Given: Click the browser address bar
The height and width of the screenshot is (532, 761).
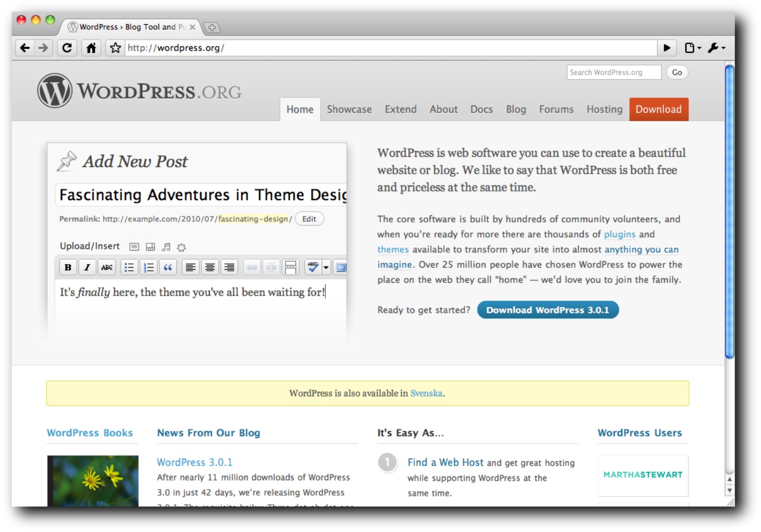Looking at the screenshot, I should 391,48.
